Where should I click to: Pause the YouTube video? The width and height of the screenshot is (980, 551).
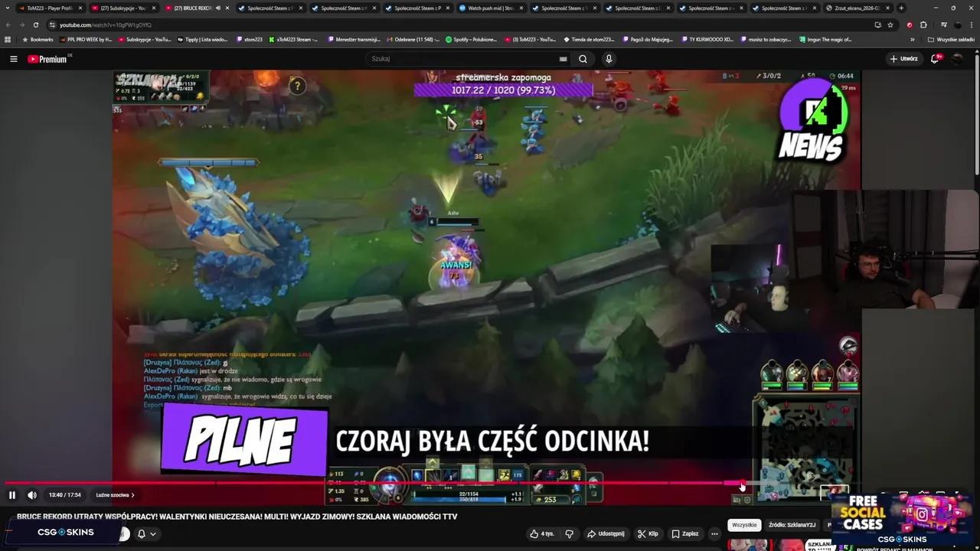[x=11, y=495]
